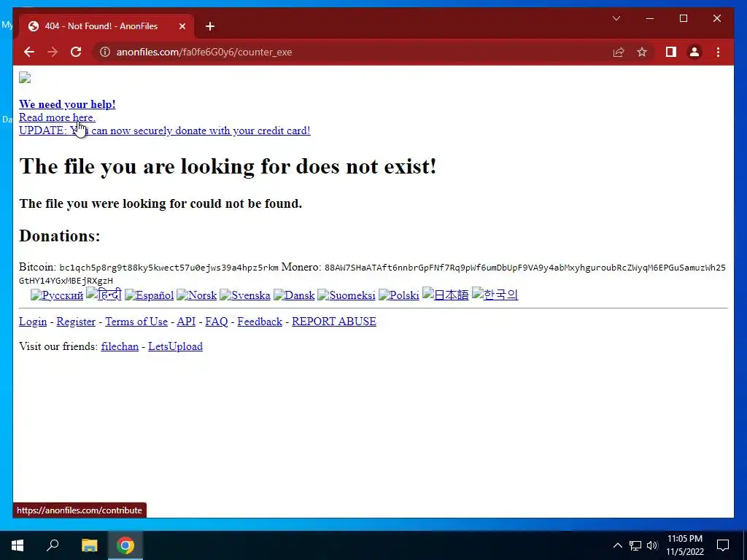
Task: Open a new tab with the plus button
Action: [210, 26]
